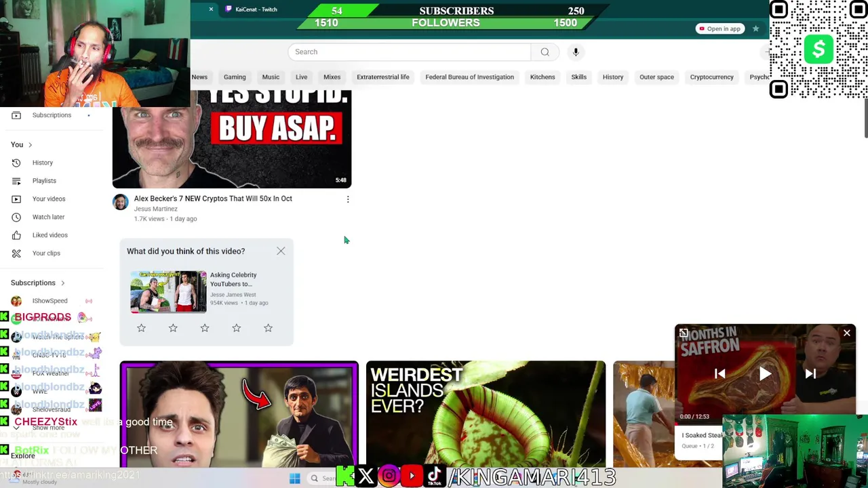This screenshot has width=868, height=488.
Task: Open 'Alex Becker's 7 NEW Cryptos' title link
Action: (x=213, y=199)
